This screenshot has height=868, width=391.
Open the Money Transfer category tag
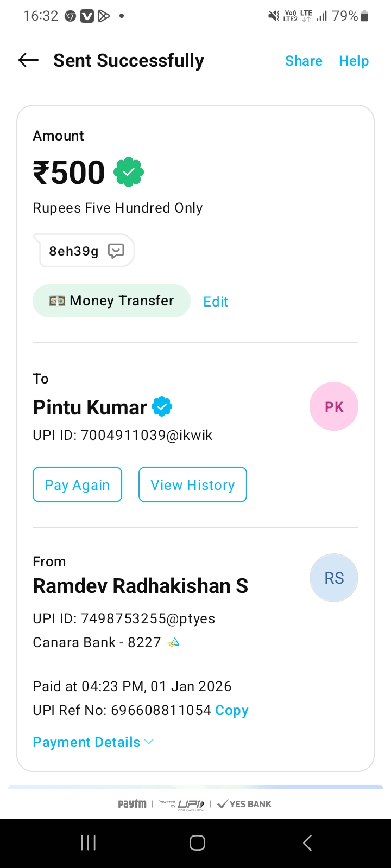111,301
